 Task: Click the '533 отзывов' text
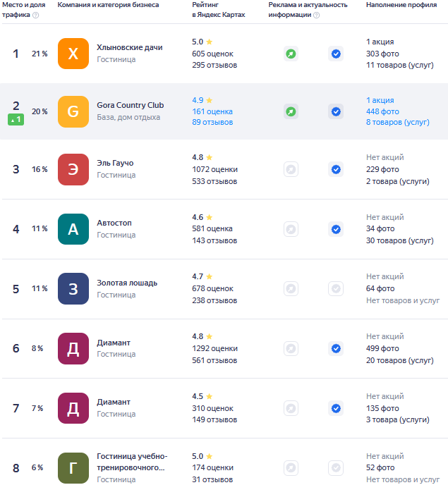pyautogui.click(x=214, y=182)
